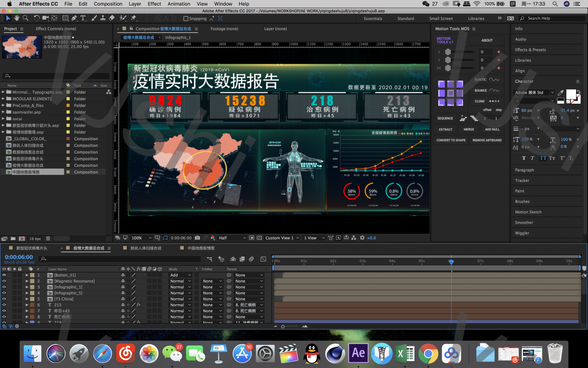Click the CONVERT TO SHAPE button
This screenshot has height=368, width=588.
451,140
